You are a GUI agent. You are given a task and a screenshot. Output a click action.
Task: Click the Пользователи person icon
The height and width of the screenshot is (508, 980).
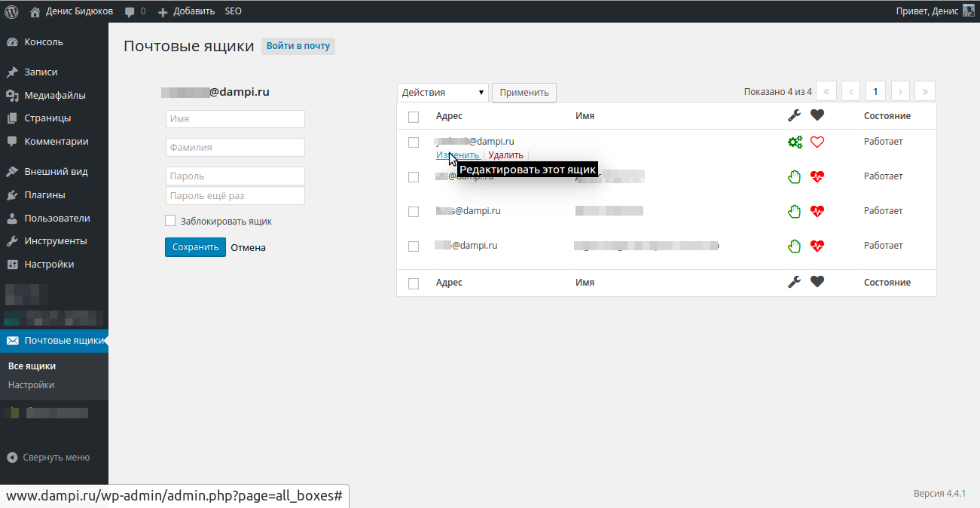click(x=12, y=219)
